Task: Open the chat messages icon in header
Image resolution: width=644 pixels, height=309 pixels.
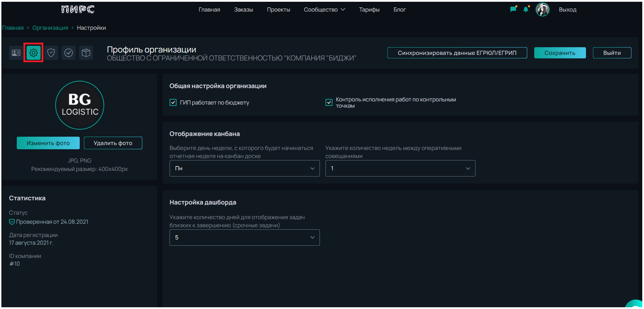Action: tap(513, 9)
